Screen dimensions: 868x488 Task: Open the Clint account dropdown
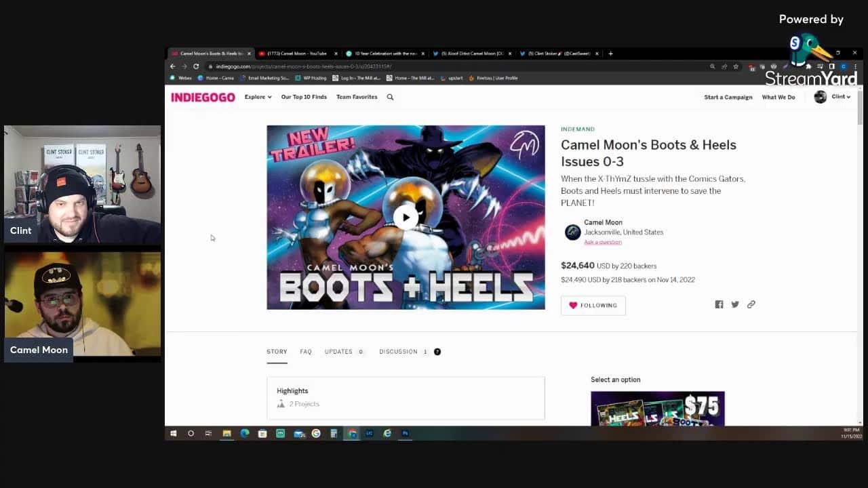tap(833, 97)
